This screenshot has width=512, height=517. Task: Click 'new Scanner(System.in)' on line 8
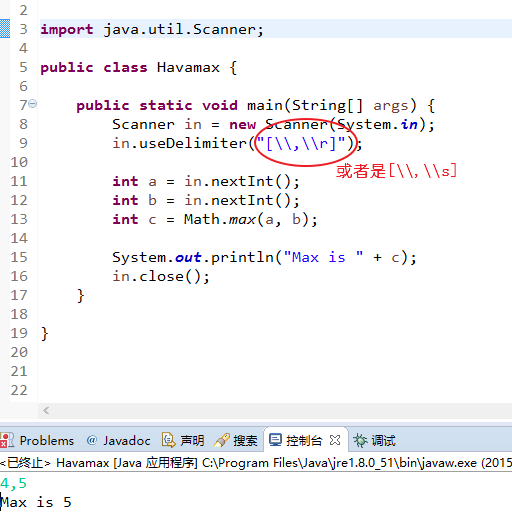point(327,125)
